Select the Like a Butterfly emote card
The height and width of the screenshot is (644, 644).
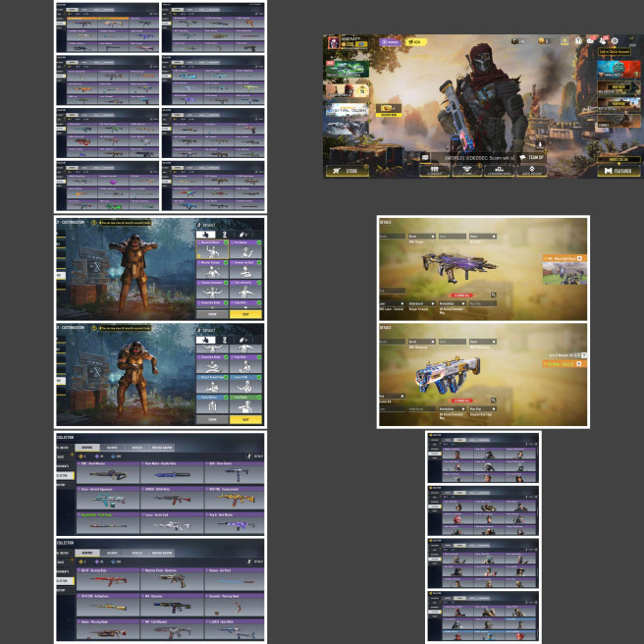tap(245, 290)
